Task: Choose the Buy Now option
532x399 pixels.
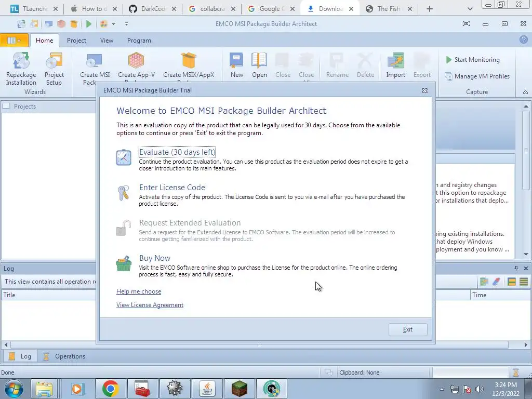Action: (155, 258)
